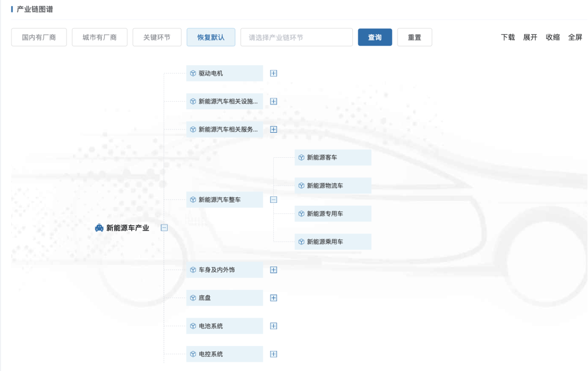Select the 新能源汽车整车 node label

click(220, 200)
